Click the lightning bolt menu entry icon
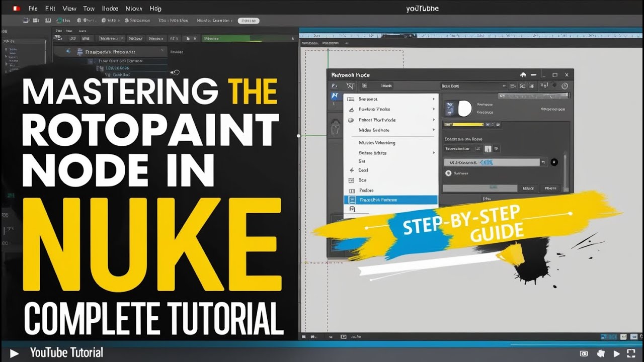Viewport: 644px width, 362px height. pos(351,170)
